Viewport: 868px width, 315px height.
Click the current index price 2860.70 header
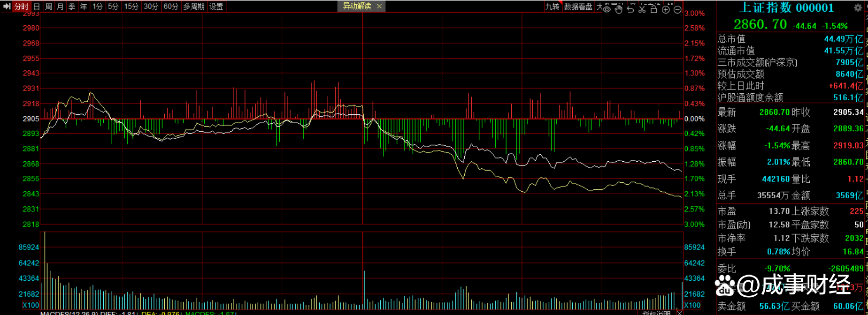760,24
